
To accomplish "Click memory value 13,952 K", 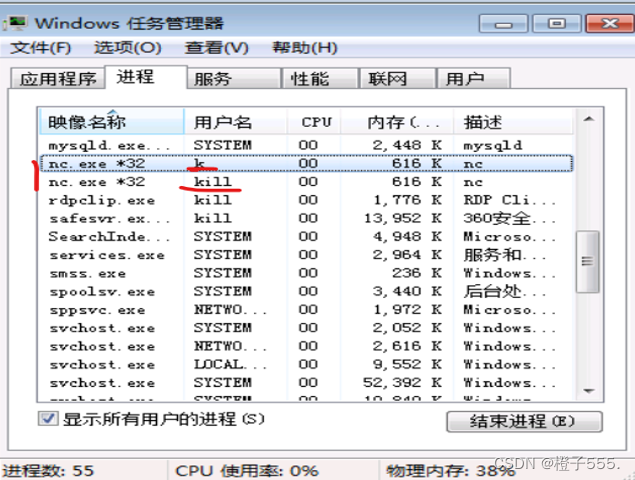I will point(403,218).
